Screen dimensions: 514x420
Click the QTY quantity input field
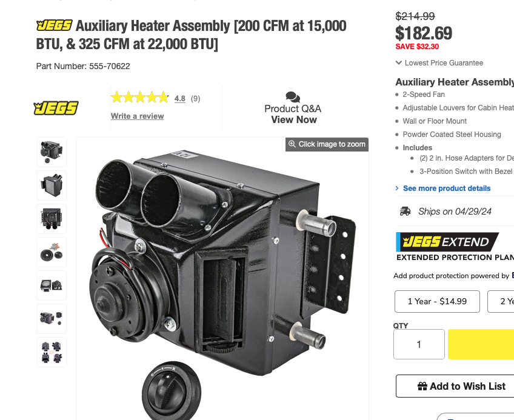click(x=419, y=344)
